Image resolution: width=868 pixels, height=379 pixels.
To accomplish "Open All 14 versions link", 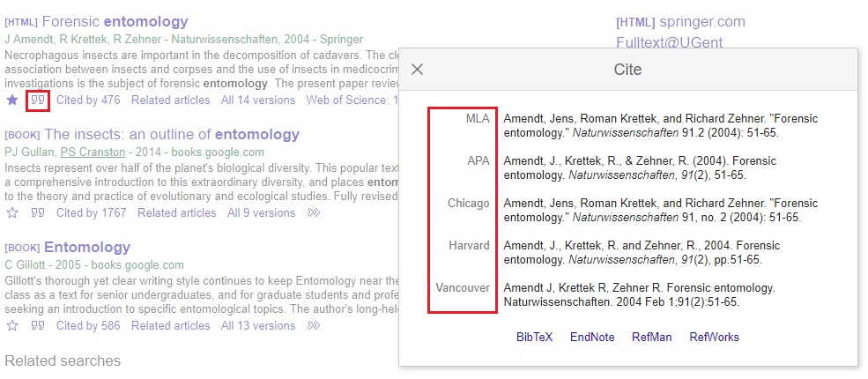I will [x=258, y=100].
